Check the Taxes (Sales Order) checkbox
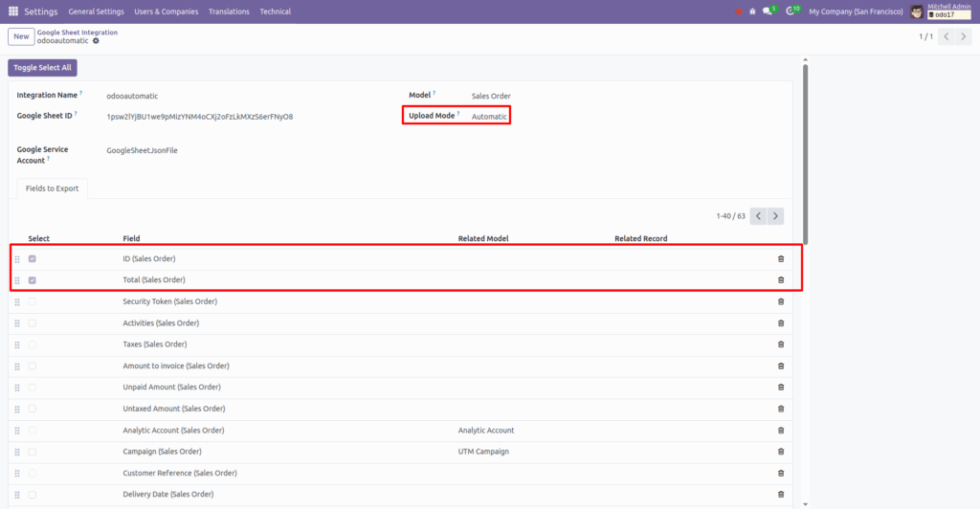Image resolution: width=980 pixels, height=509 pixels. pyautogui.click(x=33, y=344)
